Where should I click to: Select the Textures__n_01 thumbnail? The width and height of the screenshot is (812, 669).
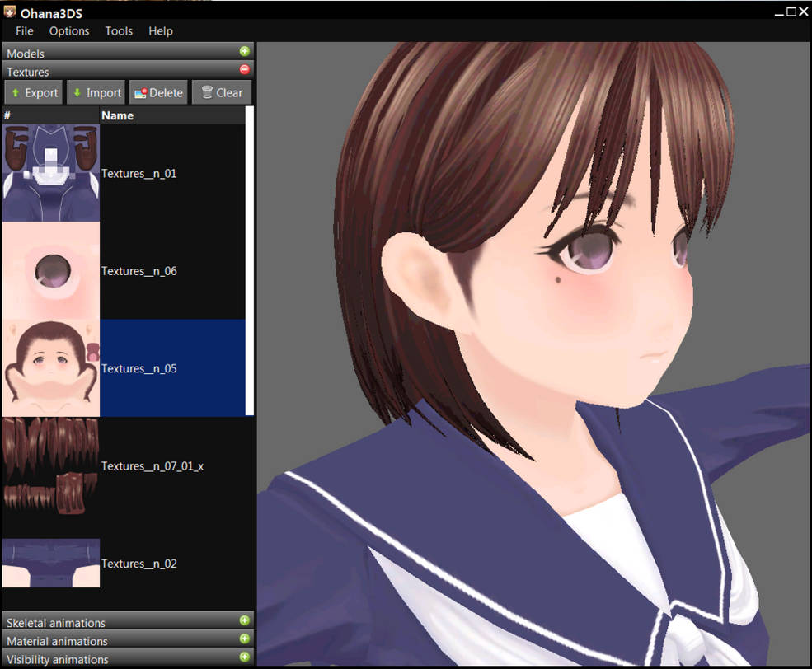50,173
